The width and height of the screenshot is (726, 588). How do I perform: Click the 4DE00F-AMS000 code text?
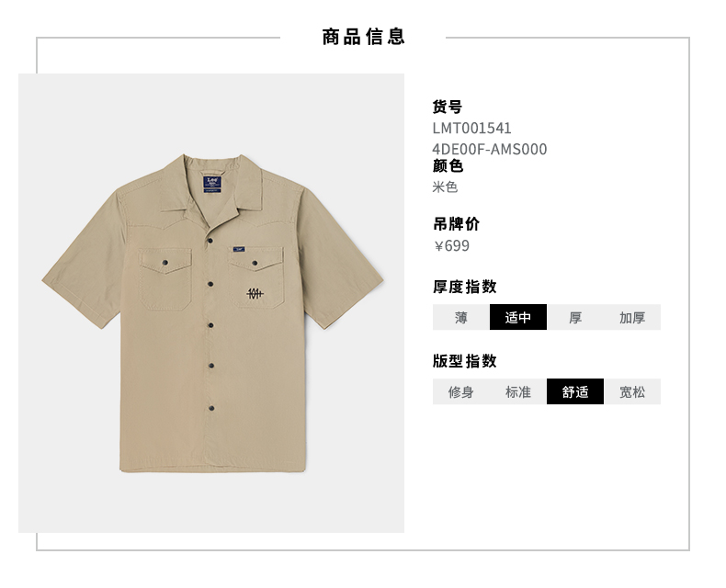tap(490, 149)
